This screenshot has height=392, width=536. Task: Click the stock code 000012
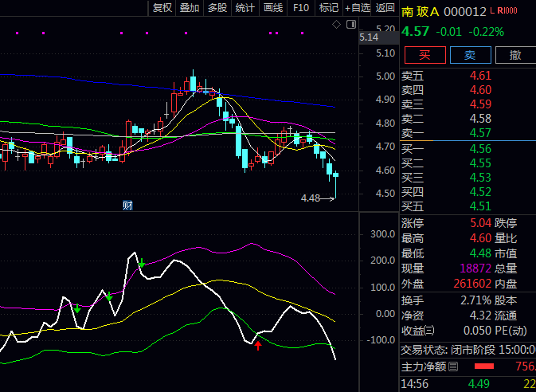(465, 12)
